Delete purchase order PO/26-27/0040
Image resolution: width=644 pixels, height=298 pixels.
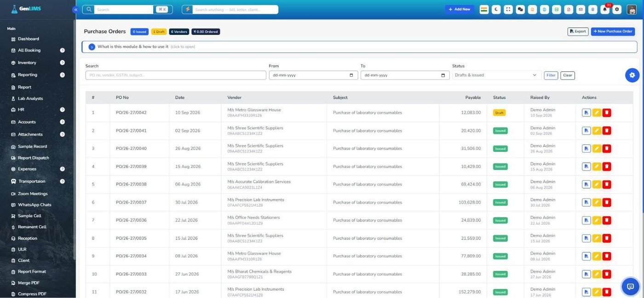tap(607, 149)
